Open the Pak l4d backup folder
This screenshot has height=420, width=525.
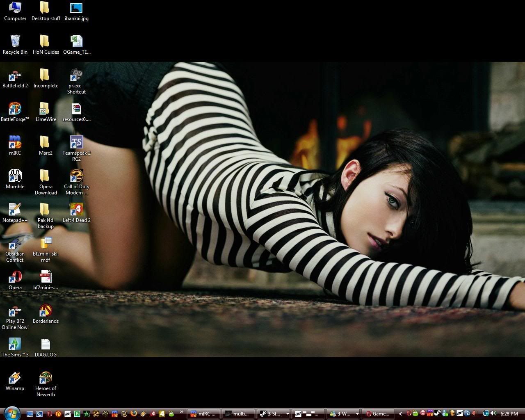pyautogui.click(x=46, y=216)
